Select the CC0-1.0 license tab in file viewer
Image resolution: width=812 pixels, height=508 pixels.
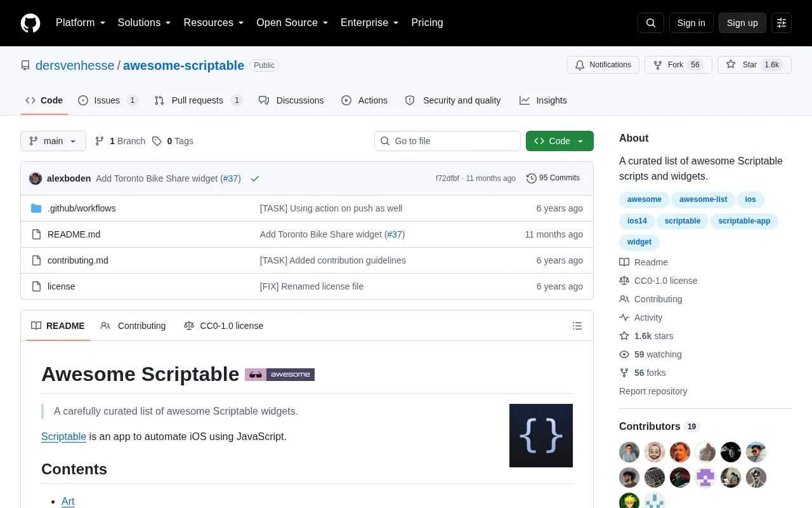click(x=223, y=326)
